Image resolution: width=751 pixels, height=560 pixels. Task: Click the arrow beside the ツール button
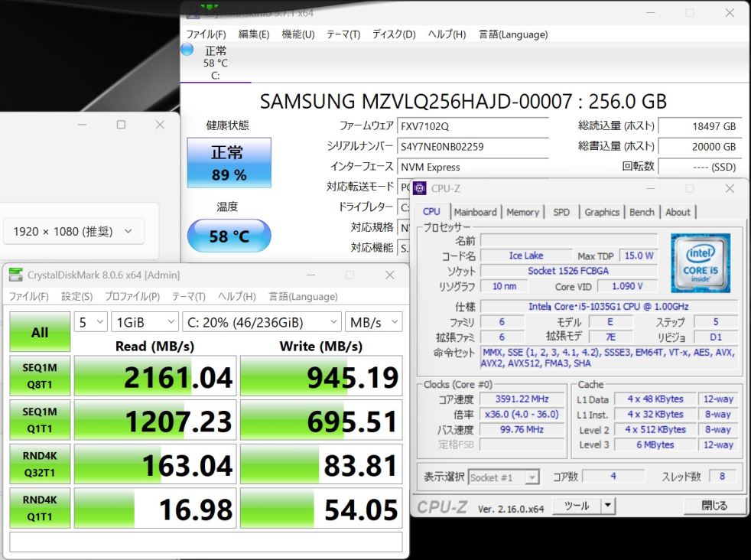pyautogui.click(x=608, y=506)
